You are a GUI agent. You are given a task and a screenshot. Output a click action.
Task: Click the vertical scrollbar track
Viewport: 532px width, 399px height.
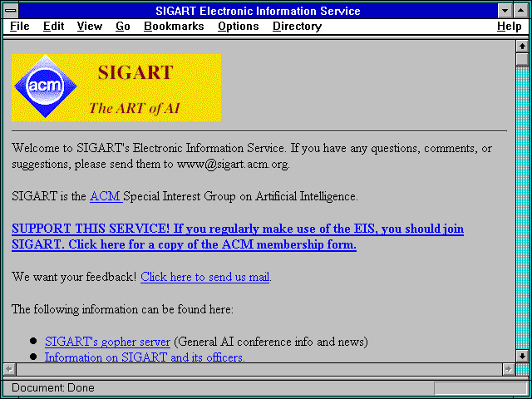[x=522, y=208]
